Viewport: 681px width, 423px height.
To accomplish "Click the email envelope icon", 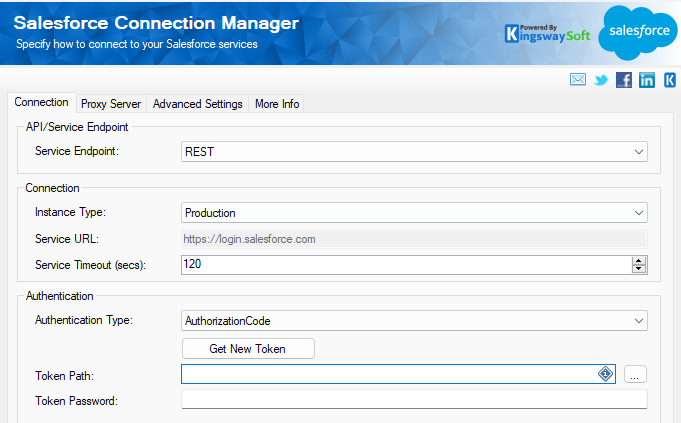I will tap(578, 79).
